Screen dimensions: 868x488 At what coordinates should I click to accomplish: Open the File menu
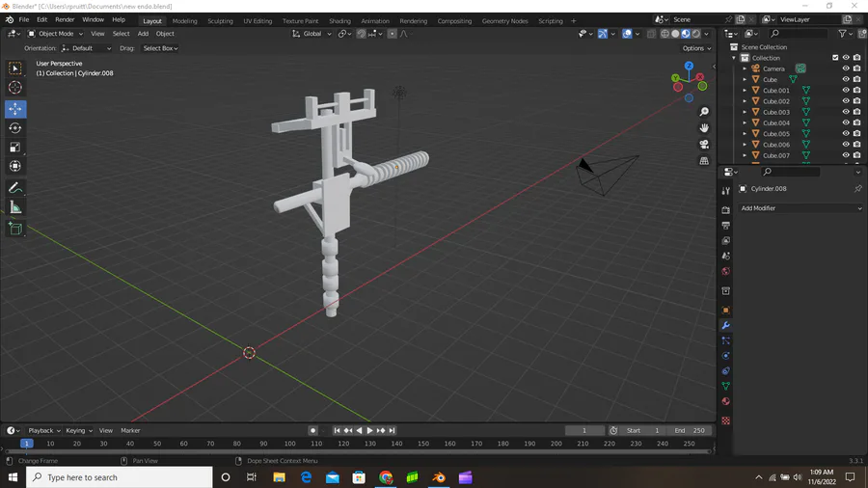click(24, 20)
